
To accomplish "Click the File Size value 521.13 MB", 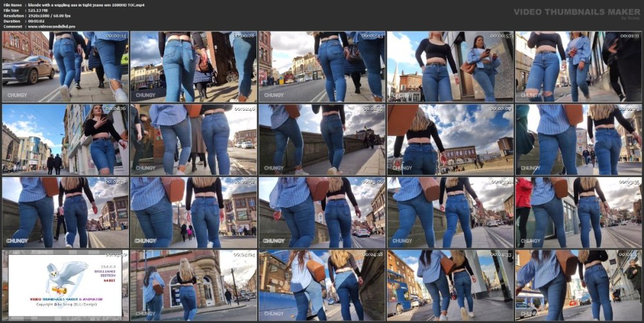I will (x=38, y=10).
